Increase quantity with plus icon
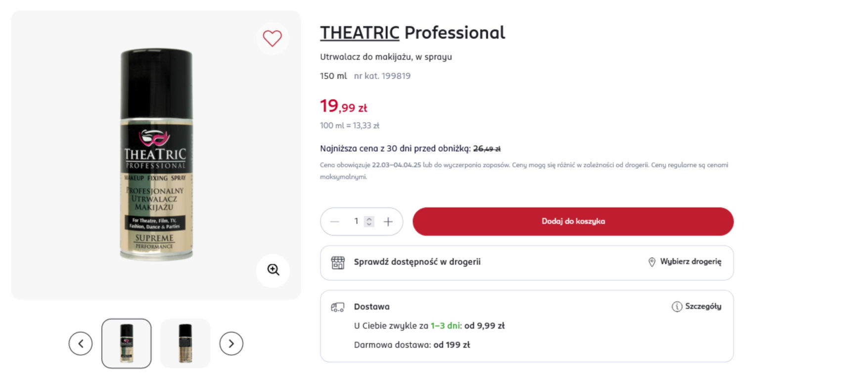Image resolution: width=868 pixels, height=386 pixels. point(388,222)
